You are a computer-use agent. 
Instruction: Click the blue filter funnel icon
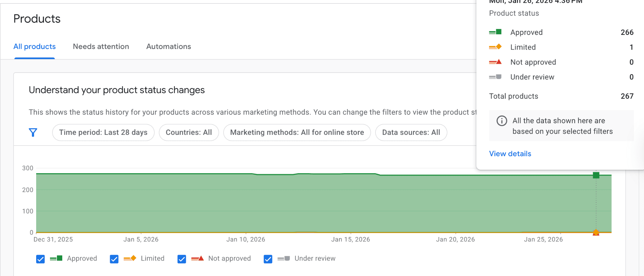[33, 132]
